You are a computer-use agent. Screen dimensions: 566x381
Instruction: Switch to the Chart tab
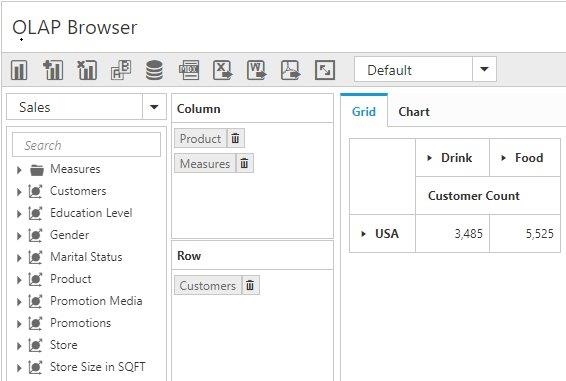[414, 112]
